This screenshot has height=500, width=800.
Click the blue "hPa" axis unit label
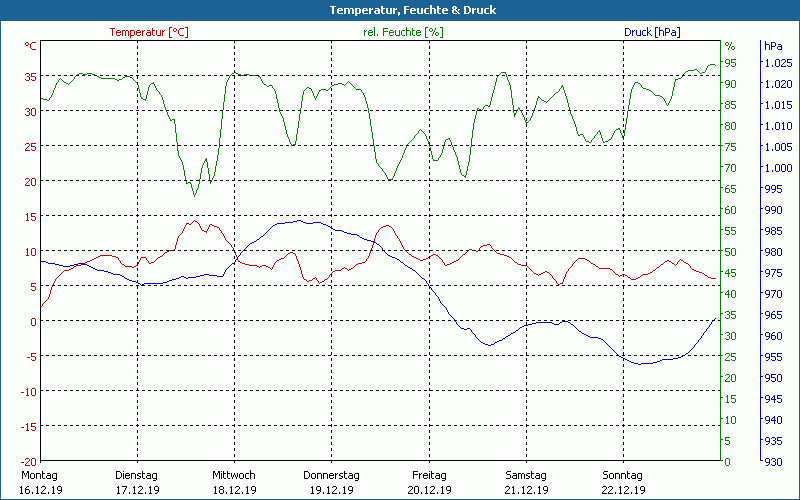tap(773, 46)
